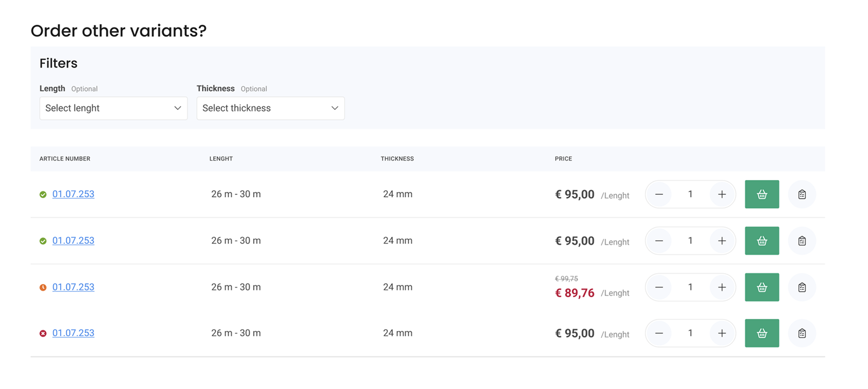This screenshot has height=389, width=868.
Task: Open article link with red unavailable status
Action: (x=73, y=333)
